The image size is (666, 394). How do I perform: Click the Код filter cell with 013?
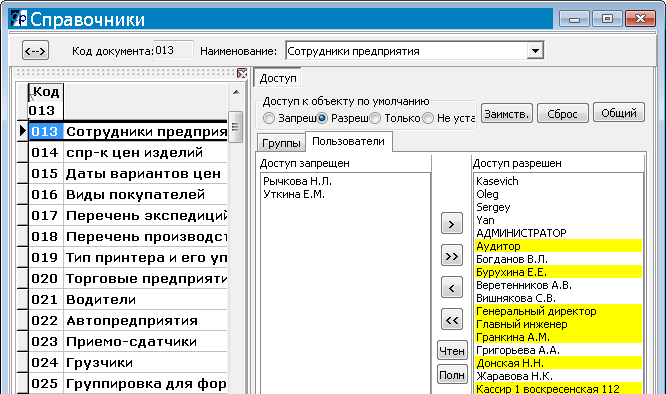pos(45,111)
